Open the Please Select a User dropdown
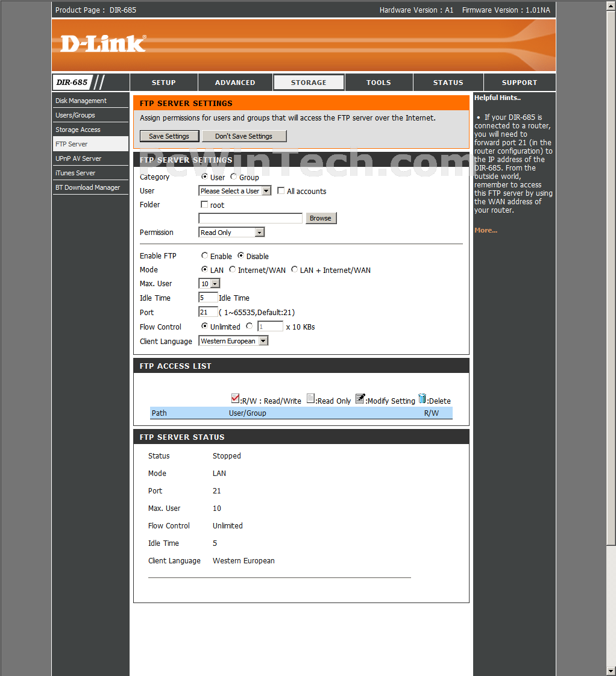The image size is (616, 676). tap(234, 191)
